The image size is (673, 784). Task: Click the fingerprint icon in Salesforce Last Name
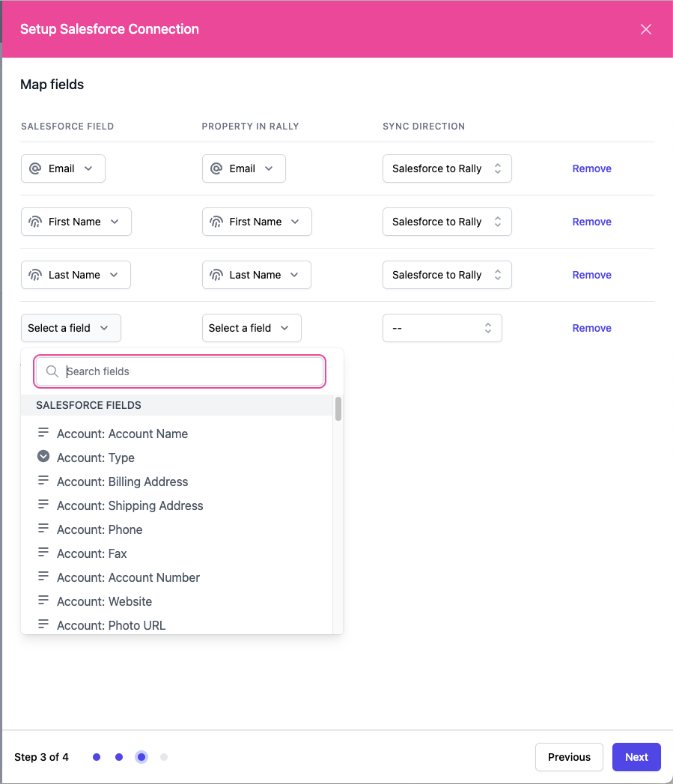click(35, 275)
